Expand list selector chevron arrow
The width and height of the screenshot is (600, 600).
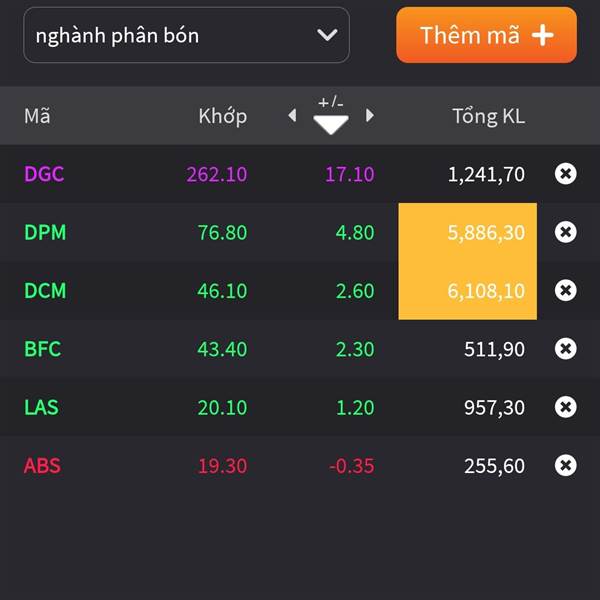point(327,35)
